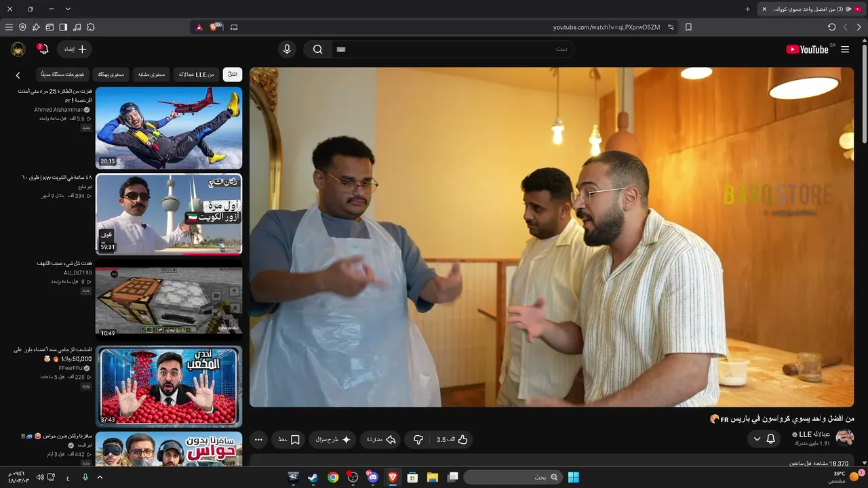Open the Windows Start menu

574,477
